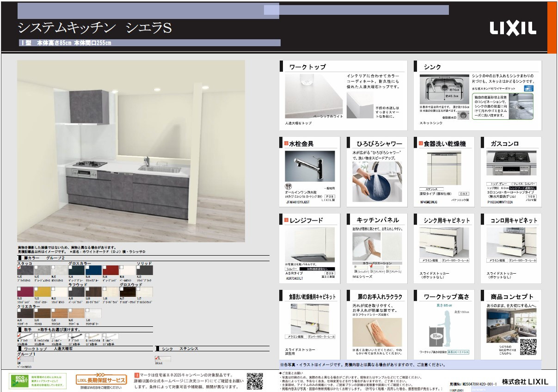Viewport: 558px width, 392px height.
Task: Click the システムキッチン シエラS title
Action: (95, 28)
